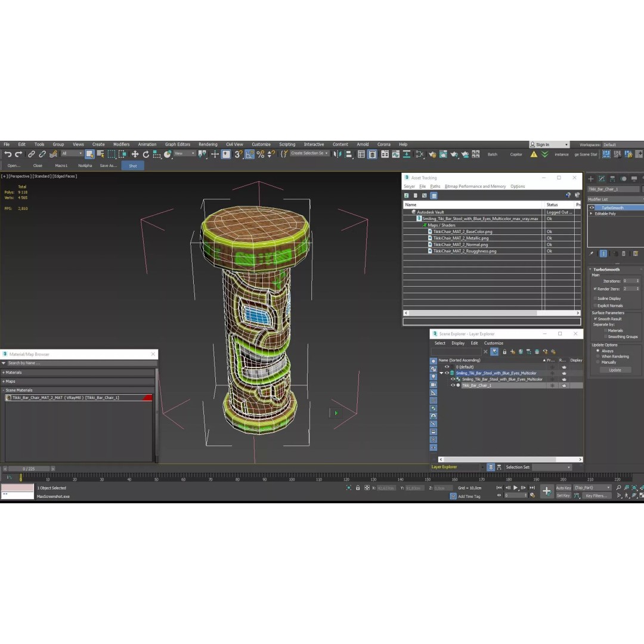Open Select by Name list icon

pos(100,154)
